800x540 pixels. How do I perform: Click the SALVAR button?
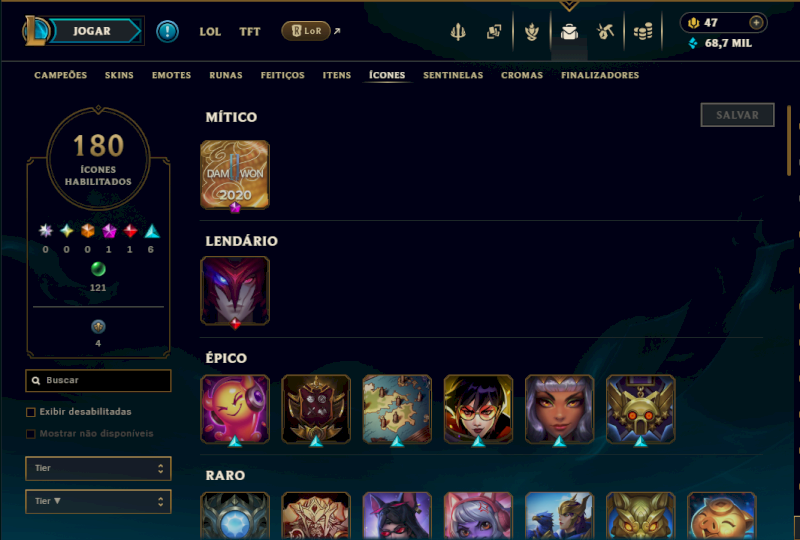(737, 115)
